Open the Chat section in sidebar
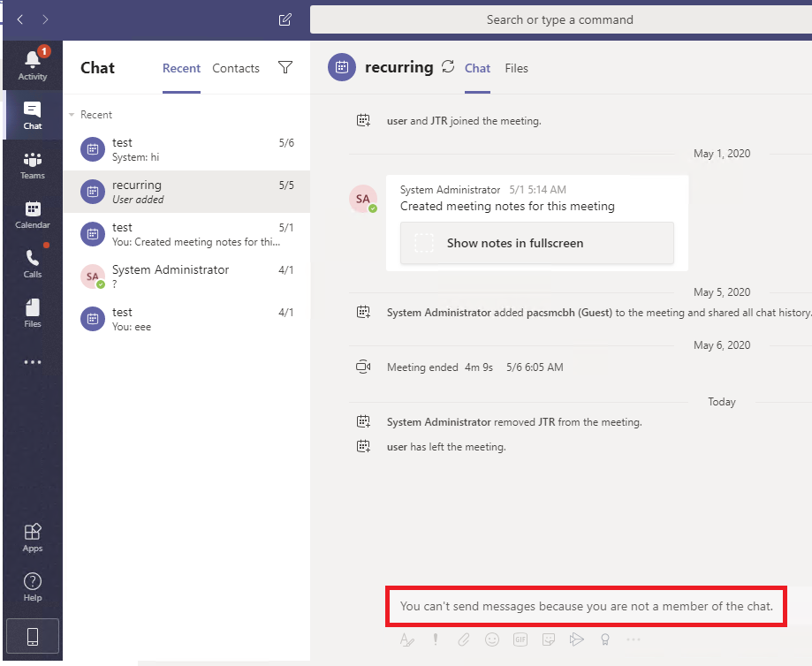The width and height of the screenshot is (812, 666). [33, 115]
